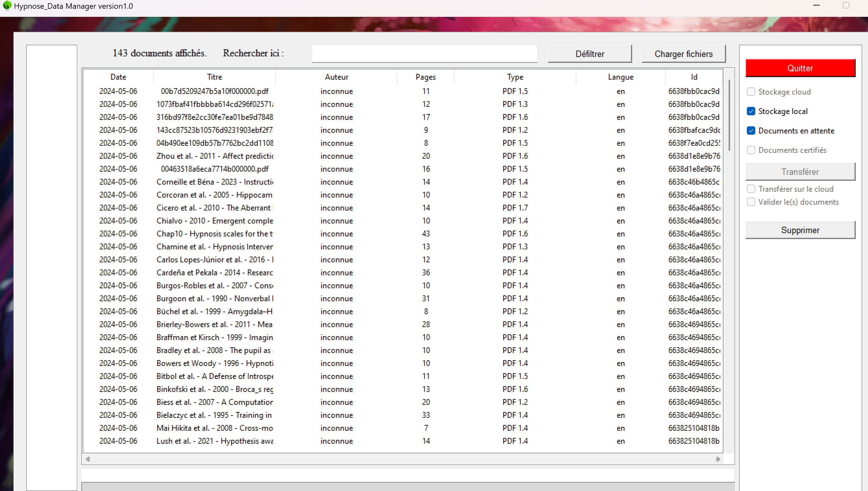This screenshot has width=868, height=491.
Task: Click the horizontal scrollbar track below table
Action: coord(403,459)
